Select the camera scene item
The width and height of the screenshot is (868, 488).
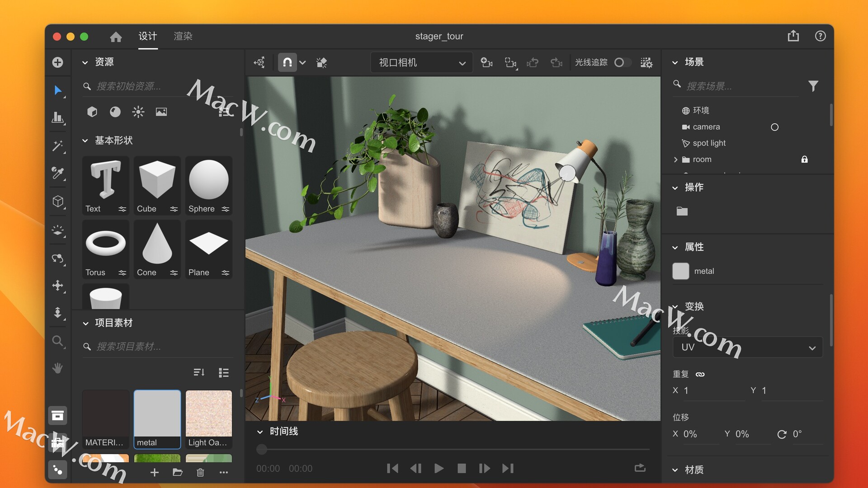pyautogui.click(x=706, y=127)
